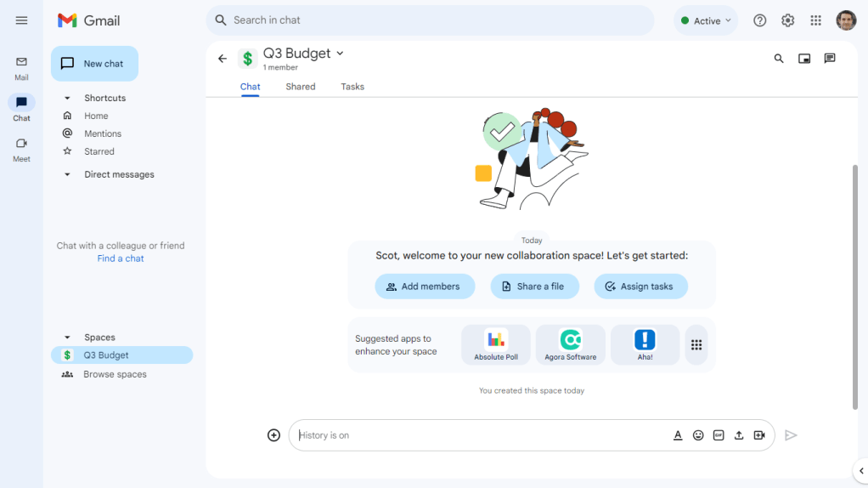The image size is (868, 488).
Task: Collapse the Spaces section
Action: (67, 338)
